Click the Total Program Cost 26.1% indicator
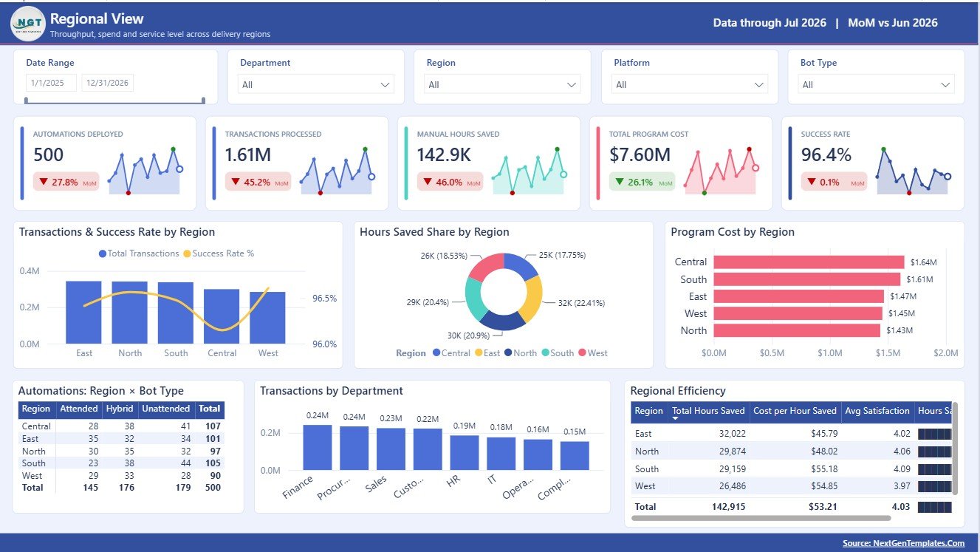Screen dimensions: 980x552 click(642, 182)
